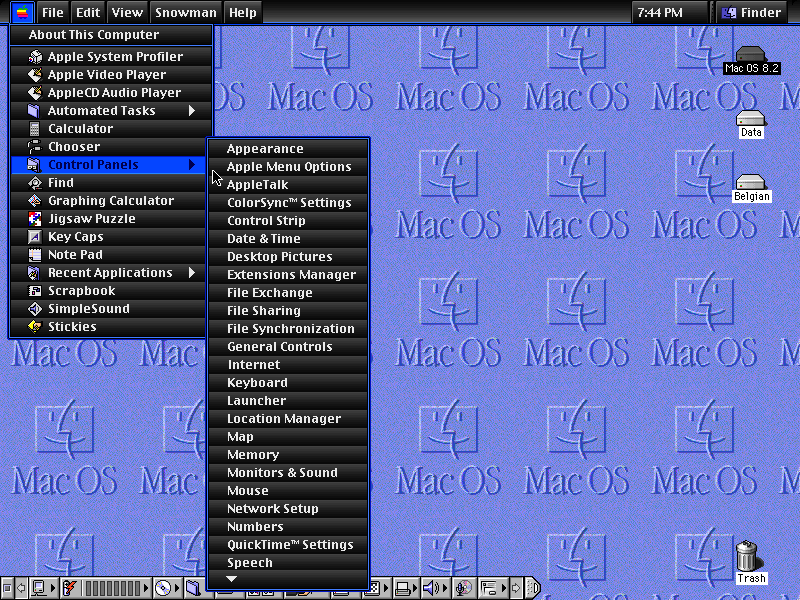
Task: Open the File menu
Action: 53,12
